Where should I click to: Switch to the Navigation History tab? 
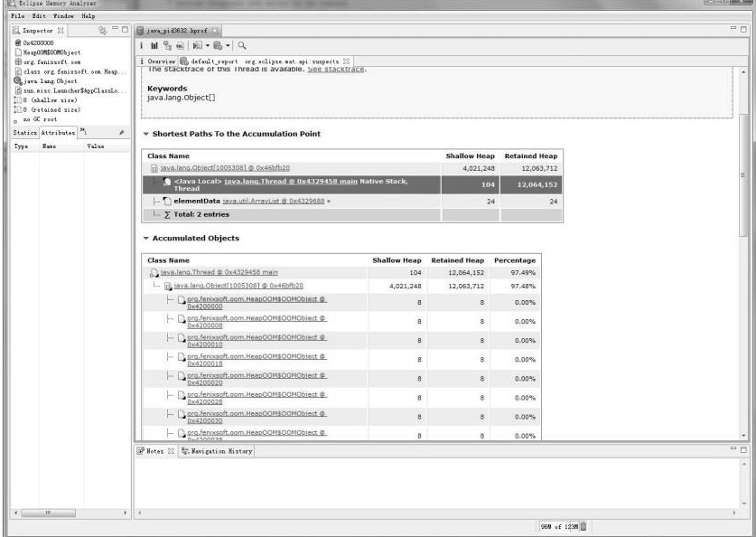point(217,451)
